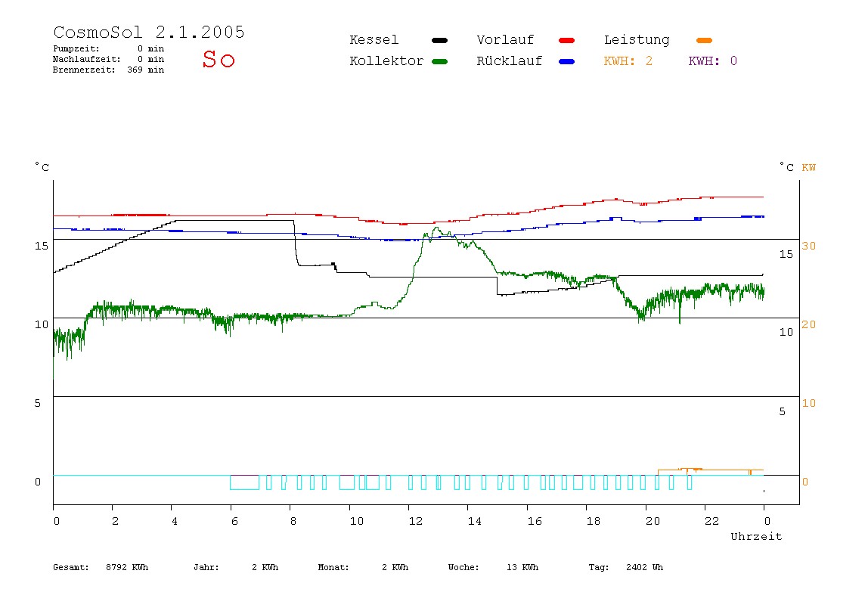Select hour "4" on the time axis
Image resolution: width=868 pixels, height=614 pixels.
(x=175, y=521)
